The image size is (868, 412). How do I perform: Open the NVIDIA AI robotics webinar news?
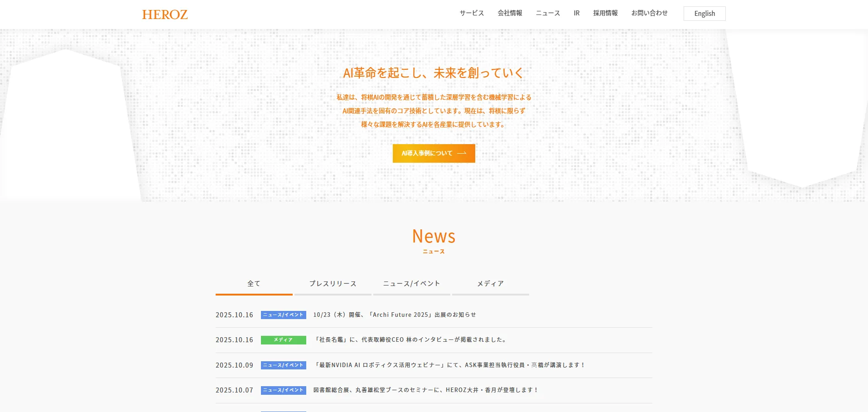coord(449,365)
